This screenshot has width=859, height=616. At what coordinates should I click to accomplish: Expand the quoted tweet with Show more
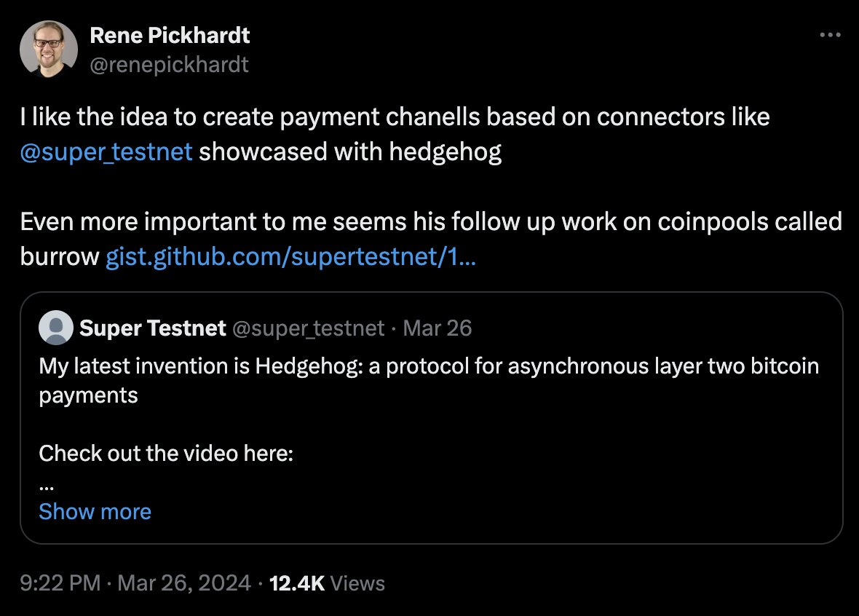click(x=95, y=511)
